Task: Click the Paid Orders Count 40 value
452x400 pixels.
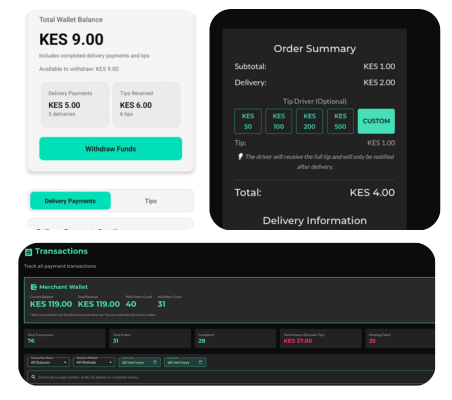Action: click(131, 304)
